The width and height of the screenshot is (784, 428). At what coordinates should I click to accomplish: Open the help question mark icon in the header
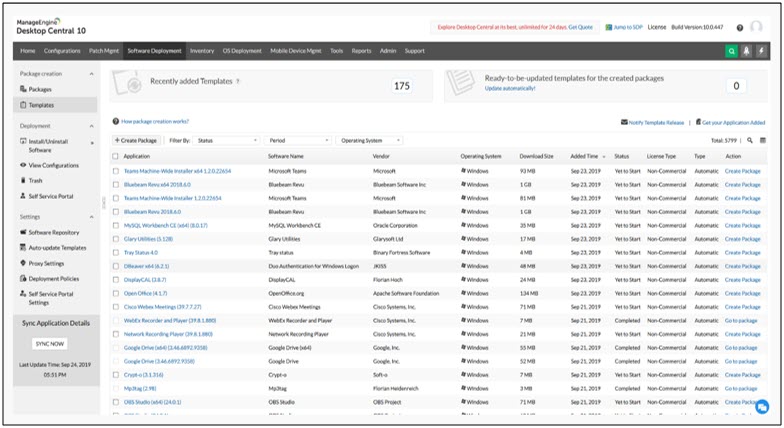(x=740, y=28)
